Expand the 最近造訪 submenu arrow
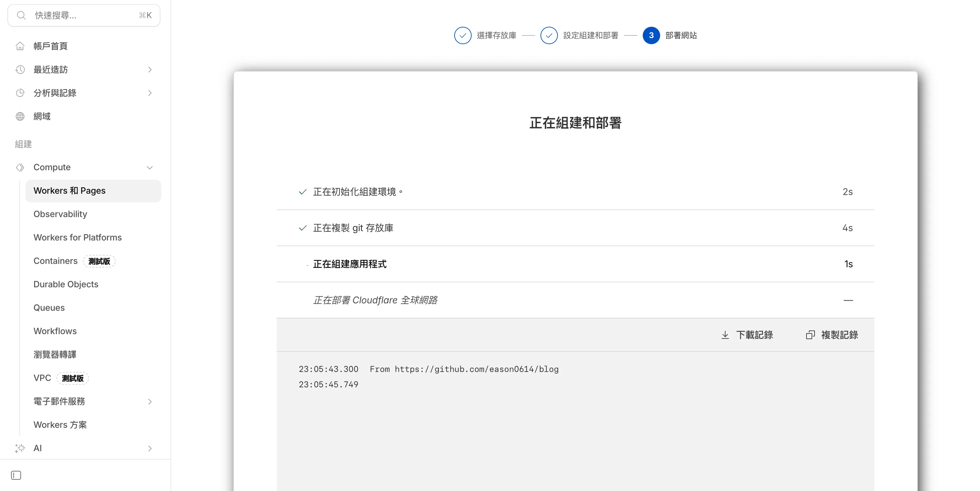 click(x=150, y=70)
